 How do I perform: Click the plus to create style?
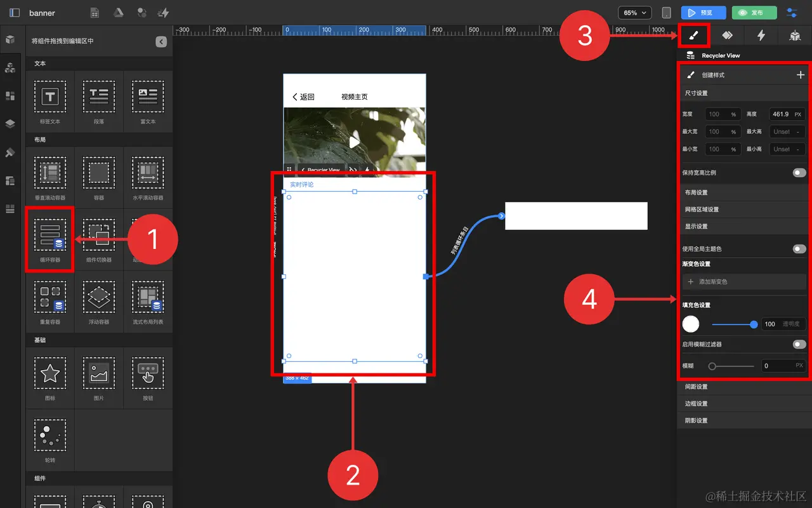coord(800,75)
